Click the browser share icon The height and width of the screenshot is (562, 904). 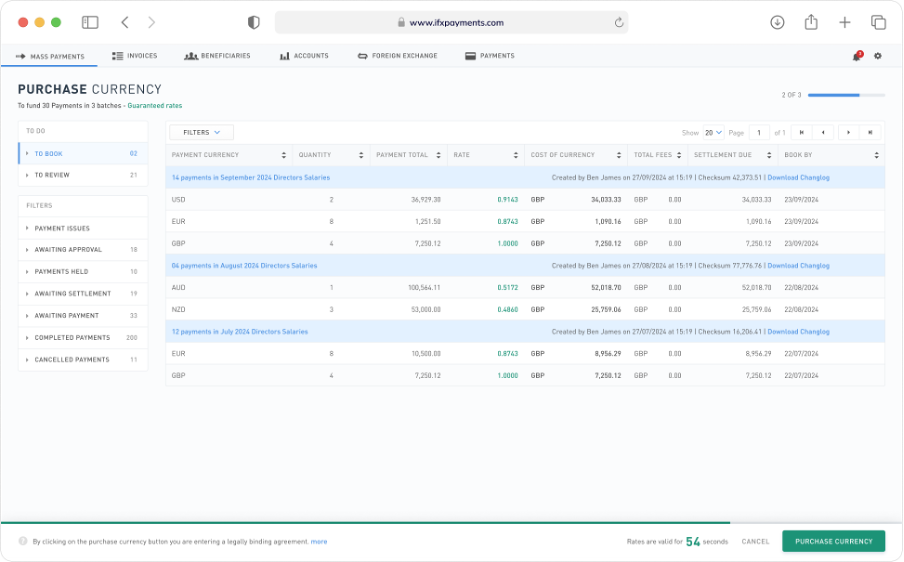(x=811, y=22)
